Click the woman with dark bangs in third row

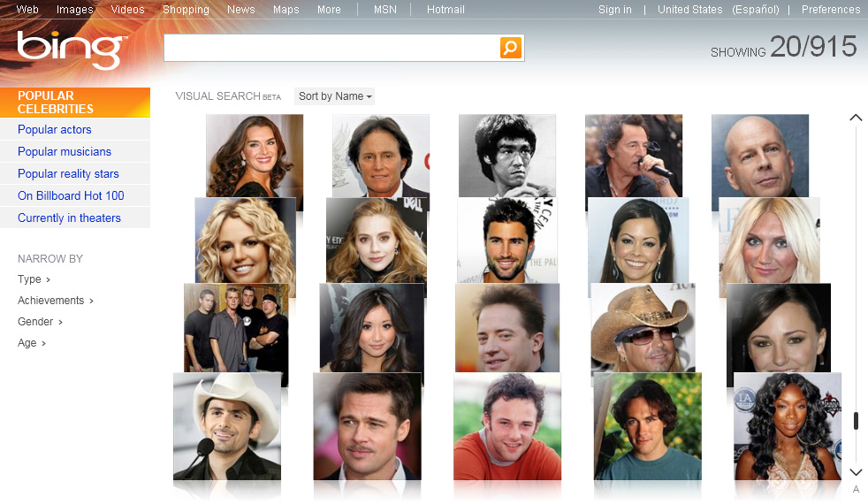779,327
